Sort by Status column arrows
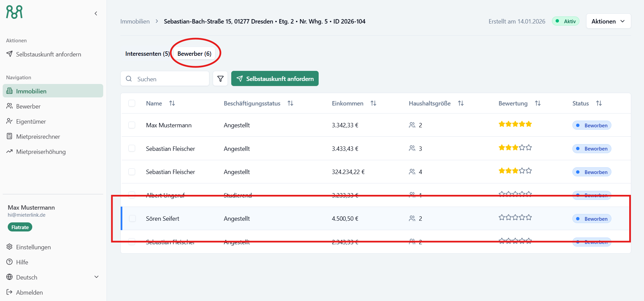This screenshot has width=644, height=301. pos(599,103)
